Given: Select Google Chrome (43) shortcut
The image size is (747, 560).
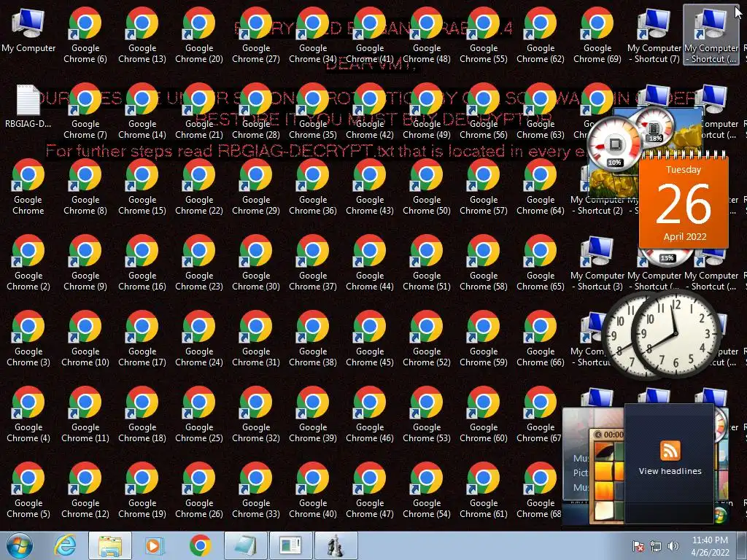Looking at the screenshot, I should click(370, 187).
